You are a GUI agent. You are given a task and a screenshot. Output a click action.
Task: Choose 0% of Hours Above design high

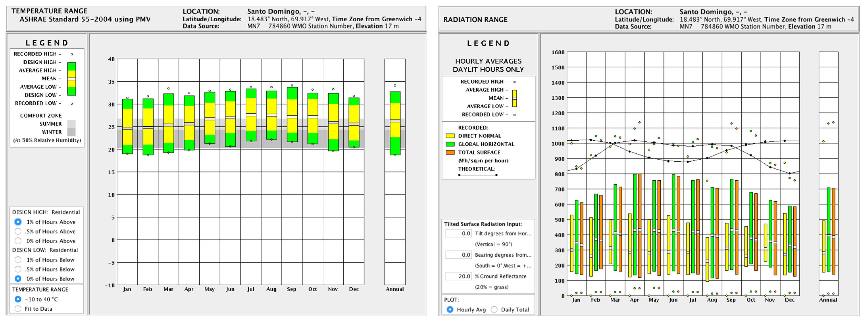(x=18, y=241)
